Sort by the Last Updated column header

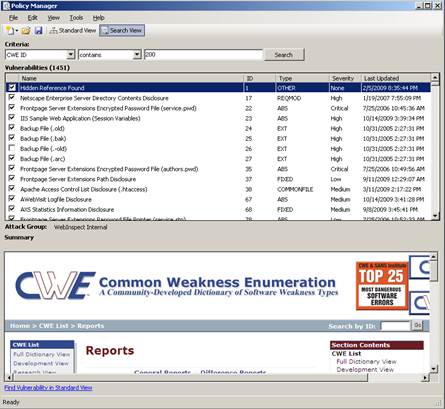point(396,78)
